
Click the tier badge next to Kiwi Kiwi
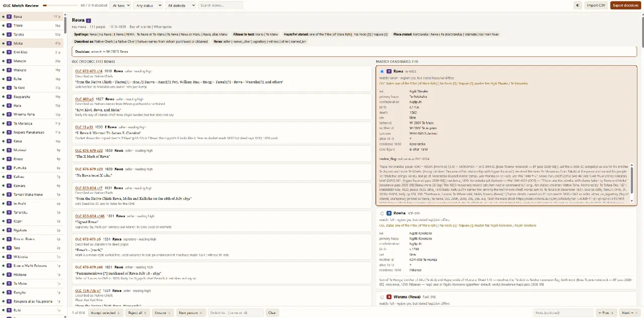point(9,52)
